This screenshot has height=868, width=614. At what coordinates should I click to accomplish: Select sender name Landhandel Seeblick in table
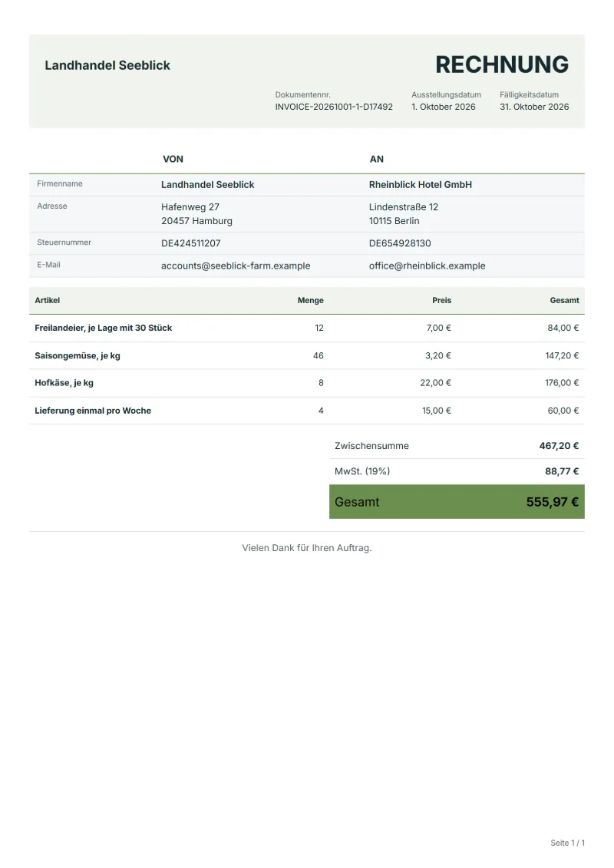click(x=208, y=185)
